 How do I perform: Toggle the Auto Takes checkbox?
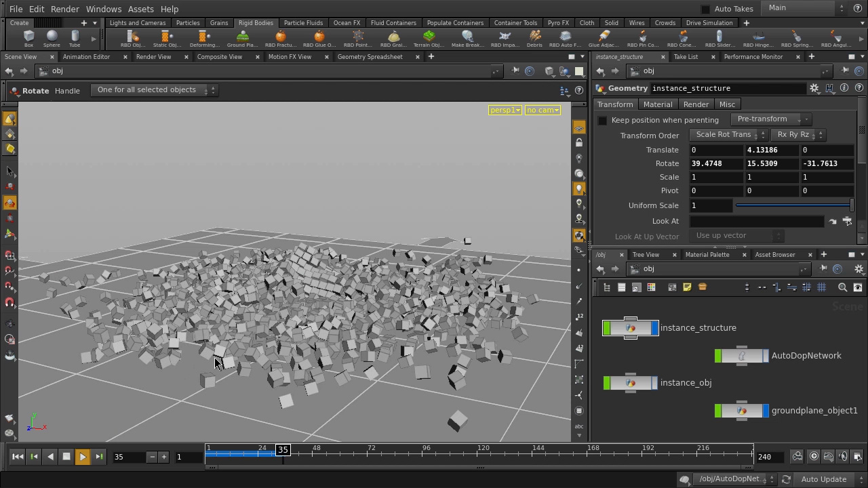705,9
